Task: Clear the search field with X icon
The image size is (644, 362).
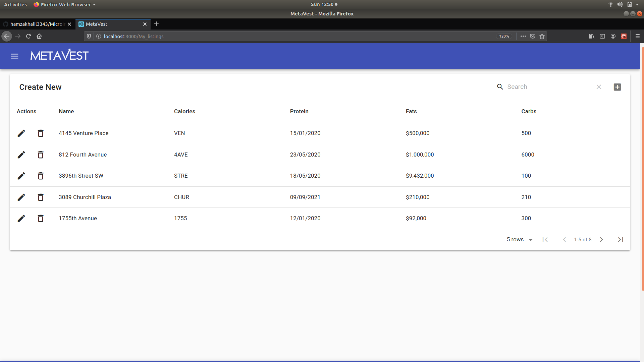Action: [x=599, y=87]
